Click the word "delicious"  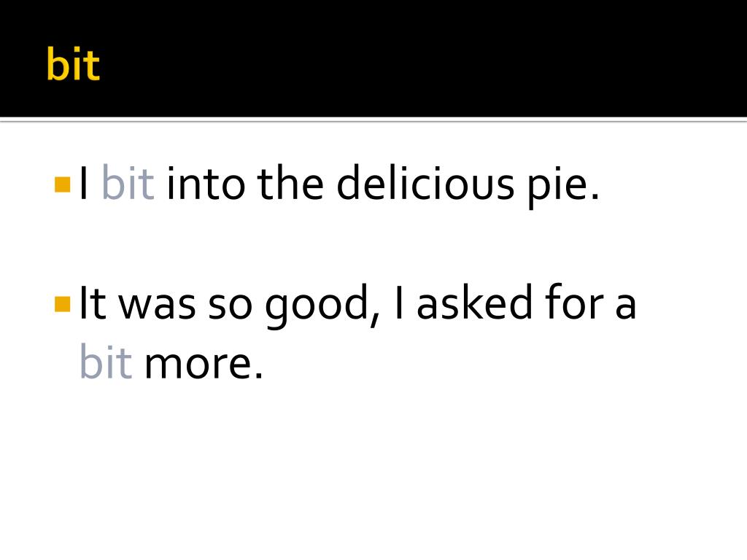pos(425,182)
